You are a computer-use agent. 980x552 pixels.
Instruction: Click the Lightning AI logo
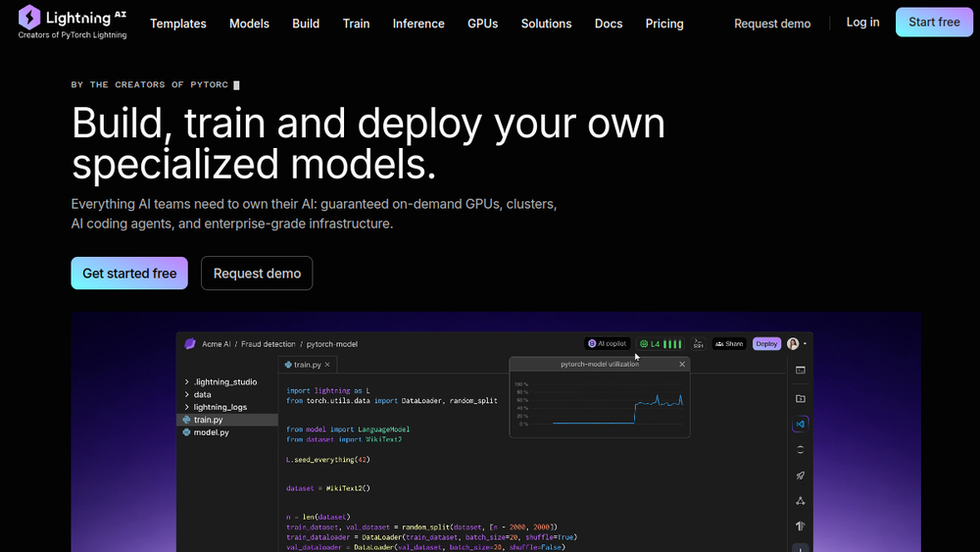point(73,22)
